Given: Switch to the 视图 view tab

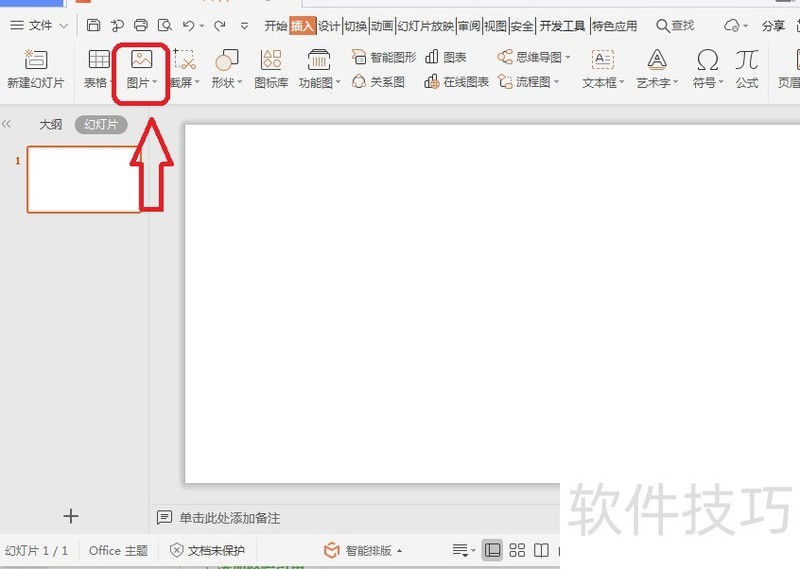Looking at the screenshot, I should tap(495, 26).
